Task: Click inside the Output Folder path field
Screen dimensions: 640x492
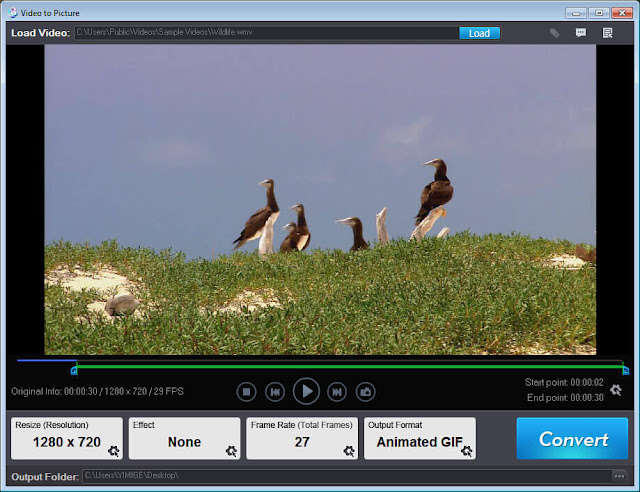Action: click(347, 476)
